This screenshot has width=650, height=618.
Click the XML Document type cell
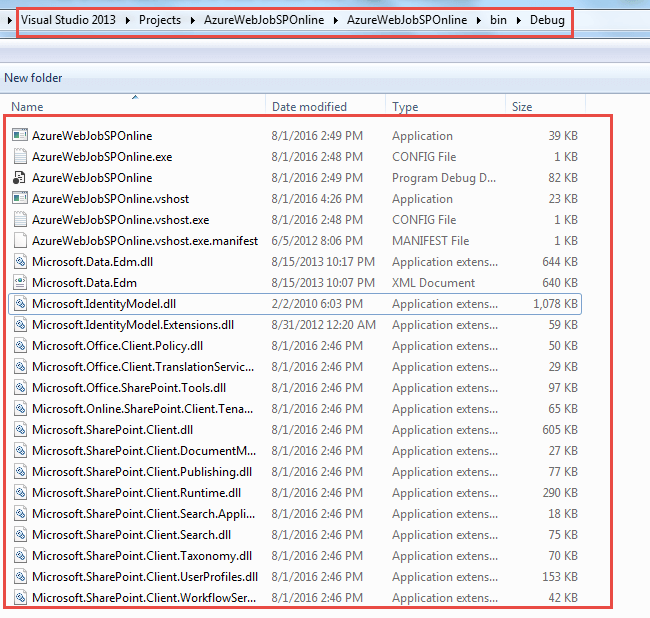tap(434, 283)
